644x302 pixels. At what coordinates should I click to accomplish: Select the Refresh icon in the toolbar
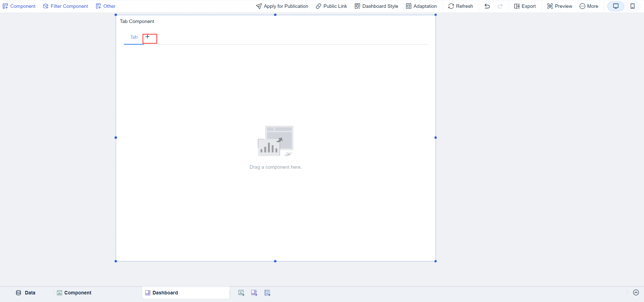click(x=451, y=6)
